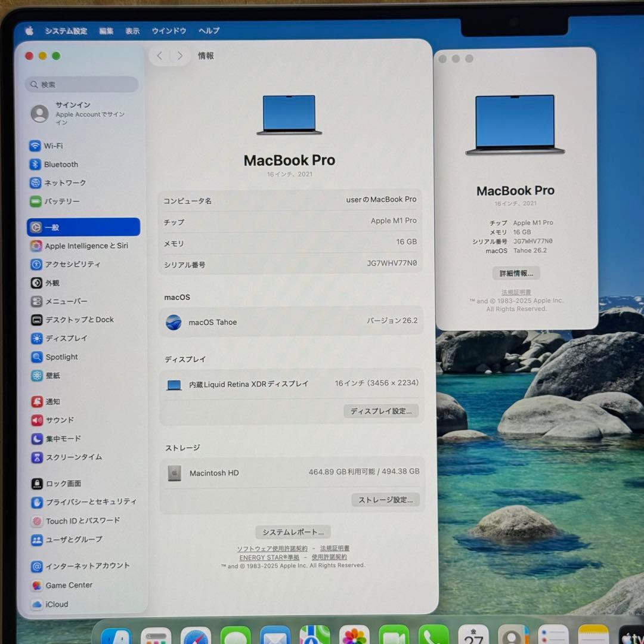Open 法規証明書 link in About window
The height and width of the screenshot is (644, 644).
(516, 292)
